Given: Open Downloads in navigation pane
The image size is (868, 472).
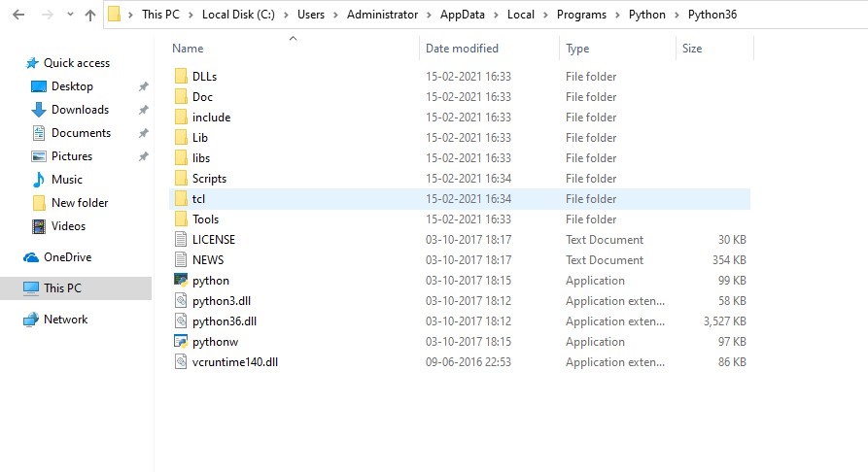Looking at the screenshot, I should [x=80, y=110].
